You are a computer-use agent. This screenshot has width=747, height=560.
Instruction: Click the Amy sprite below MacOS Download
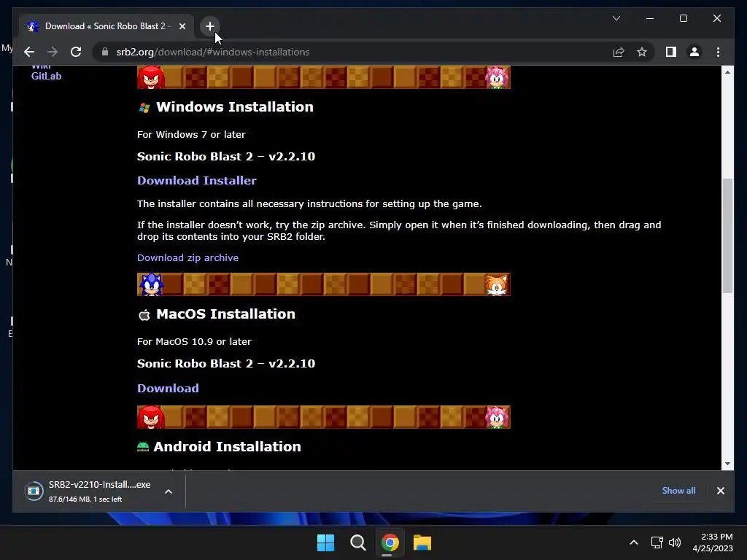497,417
